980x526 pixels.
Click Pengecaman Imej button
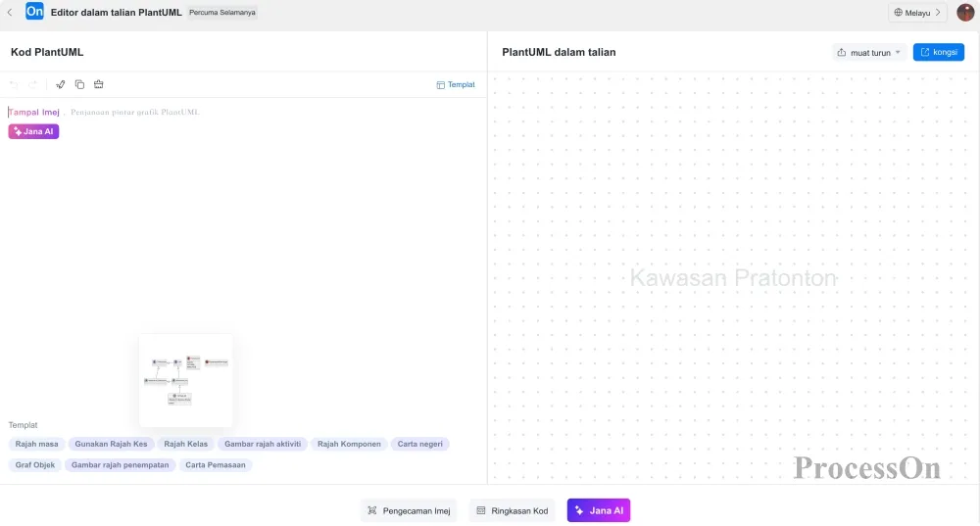pos(409,510)
